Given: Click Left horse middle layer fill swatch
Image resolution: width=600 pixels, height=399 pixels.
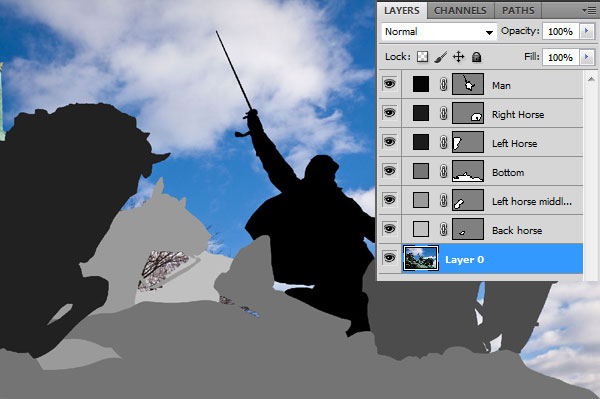Looking at the screenshot, I should (x=421, y=200).
